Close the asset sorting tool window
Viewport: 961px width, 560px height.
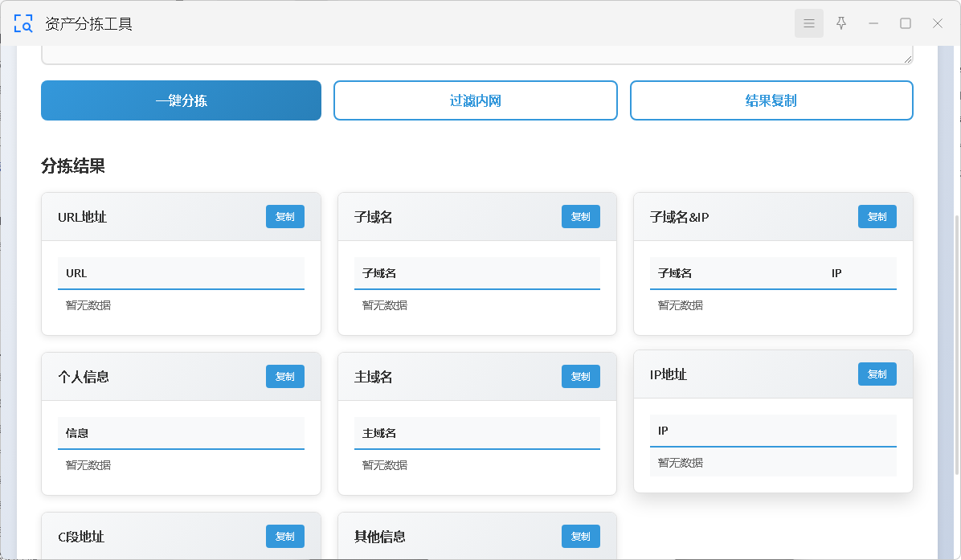tap(938, 23)
